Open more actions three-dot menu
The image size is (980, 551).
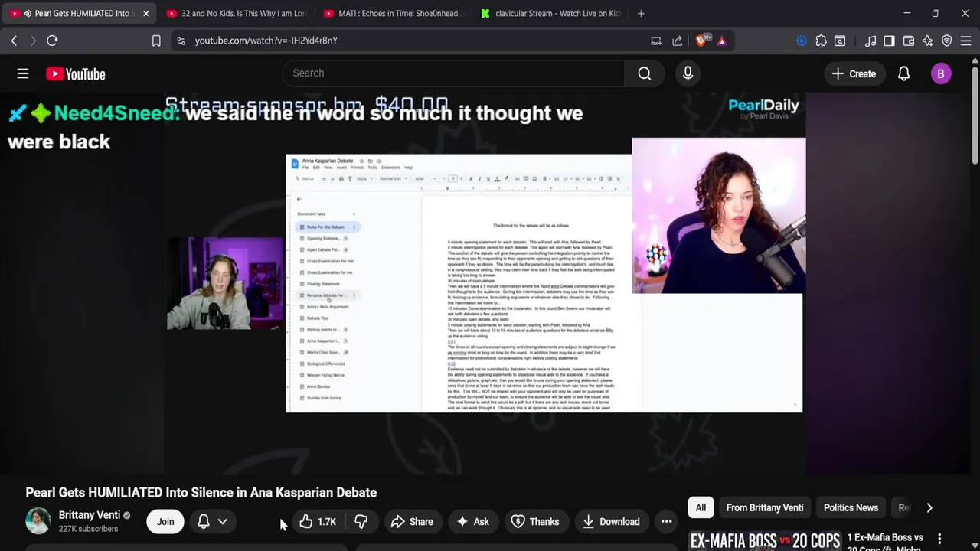(666, 522)
